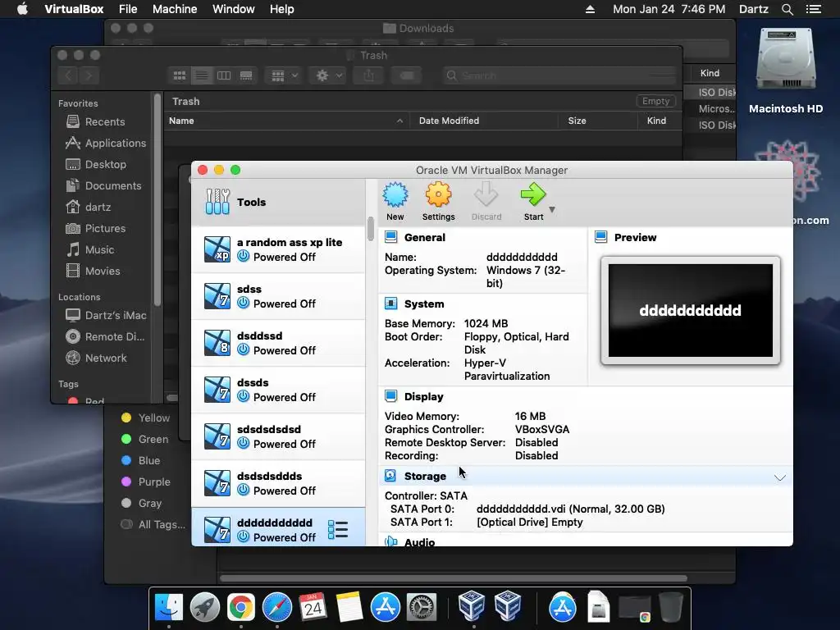Select the 'sdsdsdsdsd' virtual machine
The height and width of the screenshot is (630, 840).
click(279, 436)
